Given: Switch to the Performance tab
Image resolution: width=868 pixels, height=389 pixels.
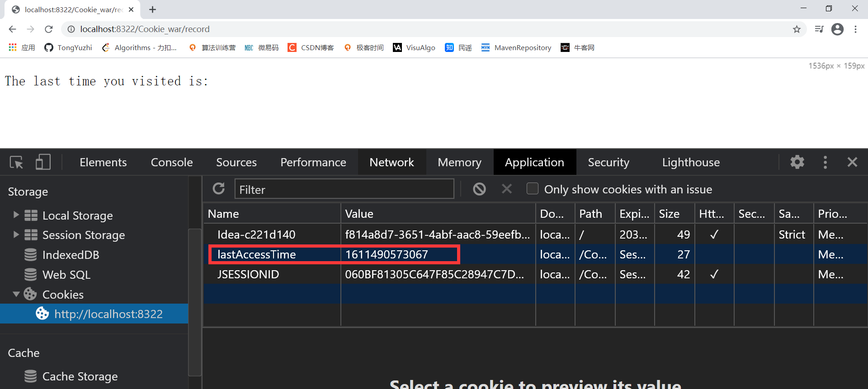Looking at the screenshot, I should 313,162.
